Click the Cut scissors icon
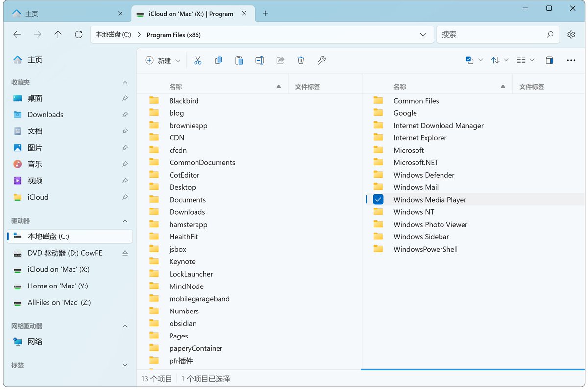 (198, 60)
